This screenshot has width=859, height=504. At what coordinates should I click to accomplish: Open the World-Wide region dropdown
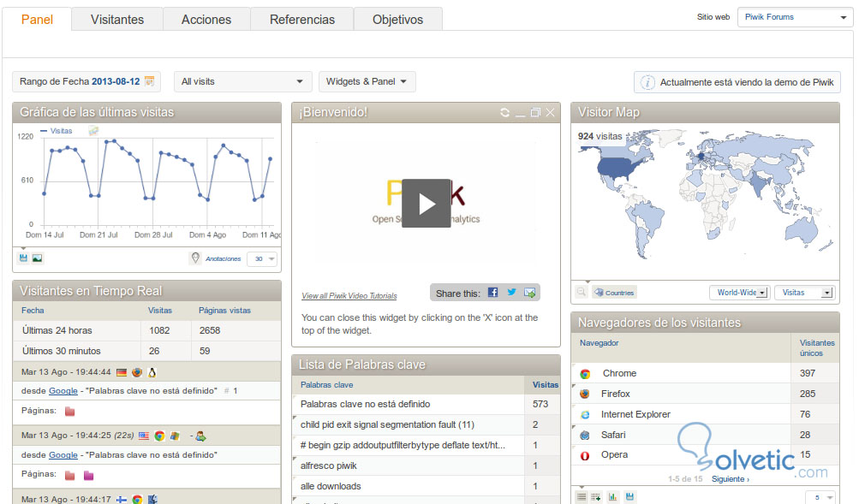pyautogui.click(x=740, y=293)
